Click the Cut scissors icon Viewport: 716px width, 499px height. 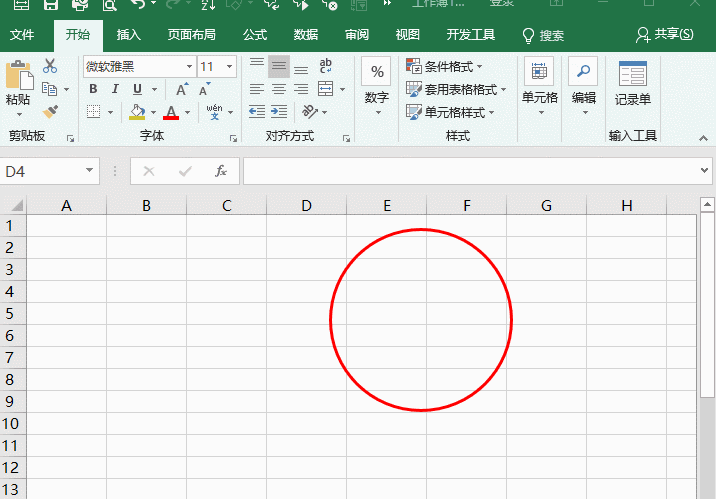click(x=50, y=66)
